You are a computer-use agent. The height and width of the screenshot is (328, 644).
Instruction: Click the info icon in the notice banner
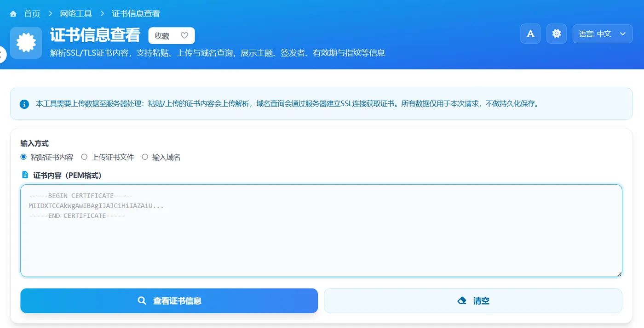24,104
